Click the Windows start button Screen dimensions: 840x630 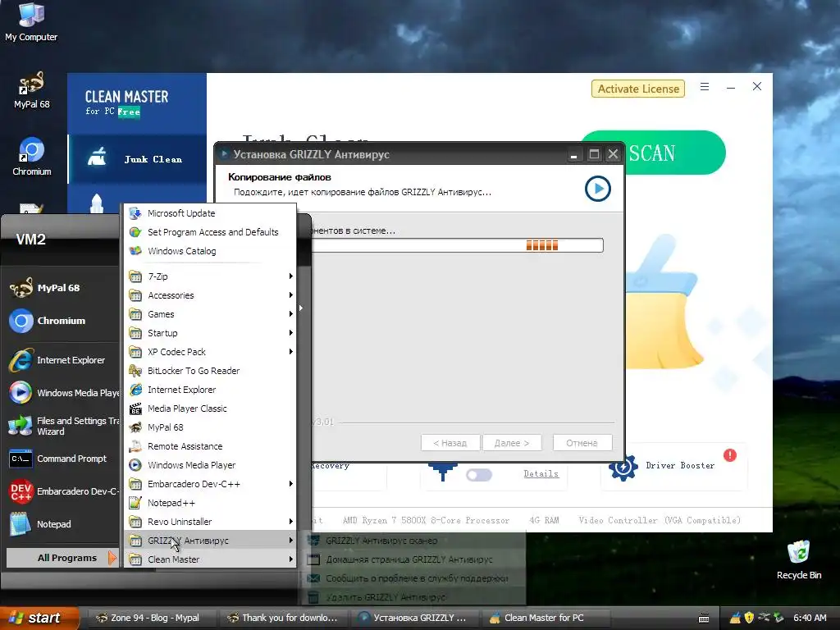click(x=39, y=618)
